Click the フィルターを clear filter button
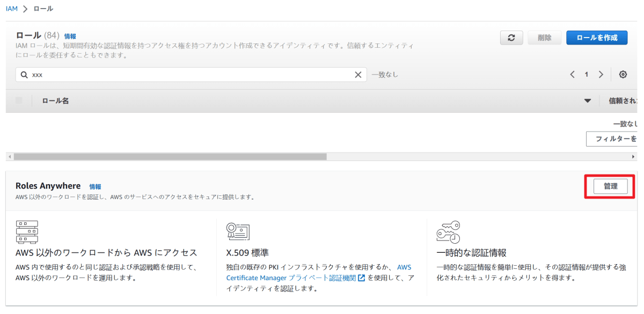The width and height of the screenshot is (644, 314). (611, 138)
